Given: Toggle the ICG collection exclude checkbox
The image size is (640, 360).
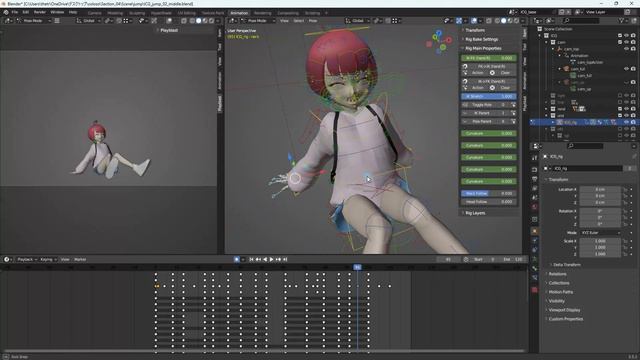Looking at the screenshot, I should click(x=620, y=36).
